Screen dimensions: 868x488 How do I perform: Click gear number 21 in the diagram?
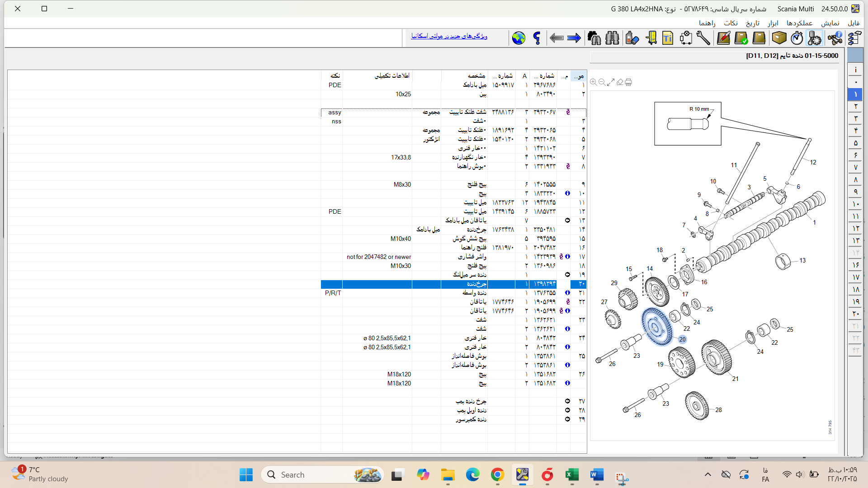[x=717, y=357]
